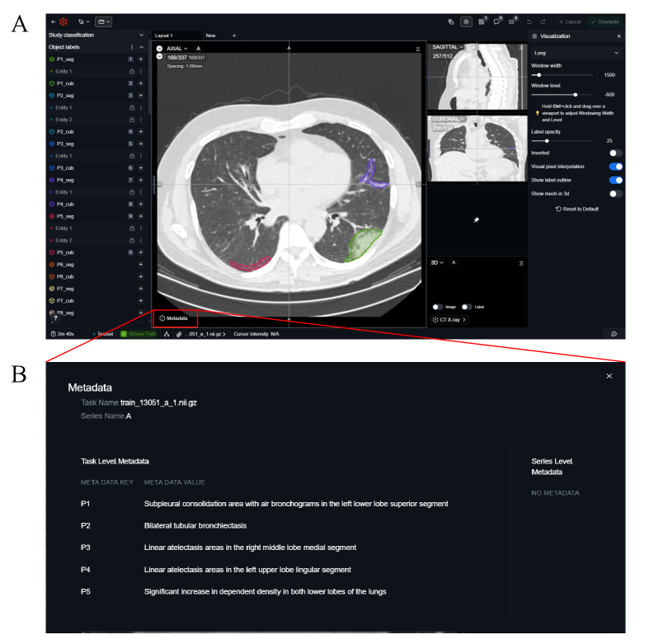Click the help question mark icon
This screenshot has height=644, width=654.
55,318
